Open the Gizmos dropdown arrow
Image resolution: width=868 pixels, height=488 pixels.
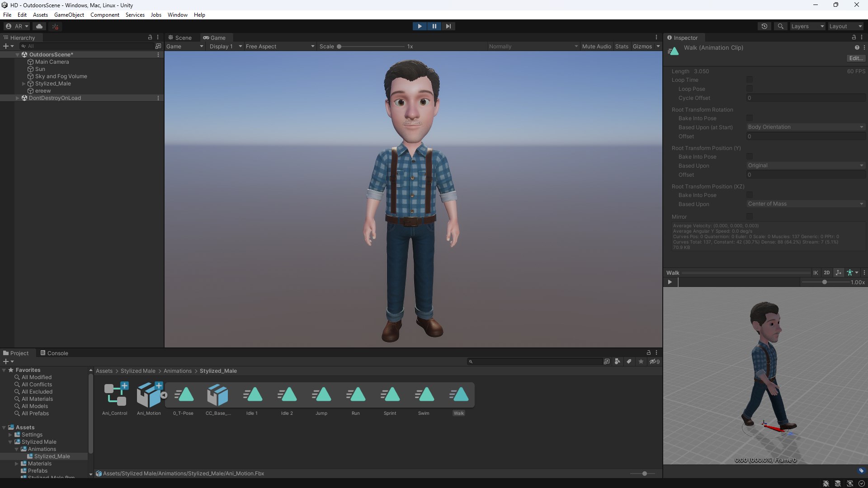point(658,47)
